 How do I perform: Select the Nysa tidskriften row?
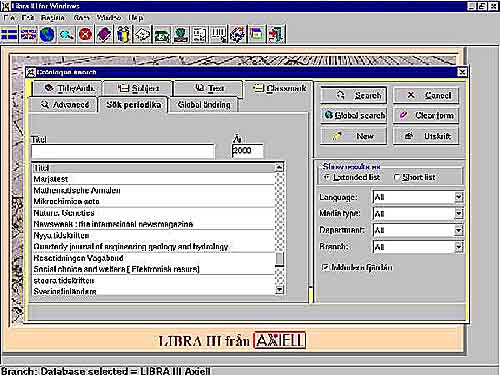point(154,235)
